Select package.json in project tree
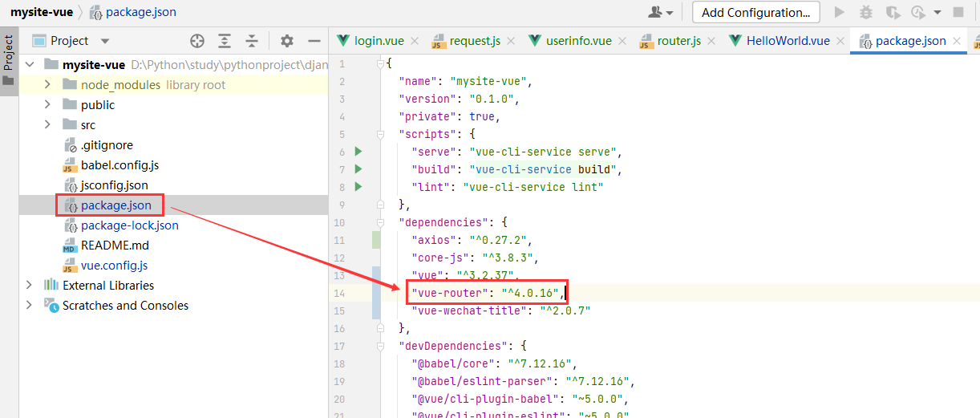Viewport: 980px width, 418px height. pos(115,205)
